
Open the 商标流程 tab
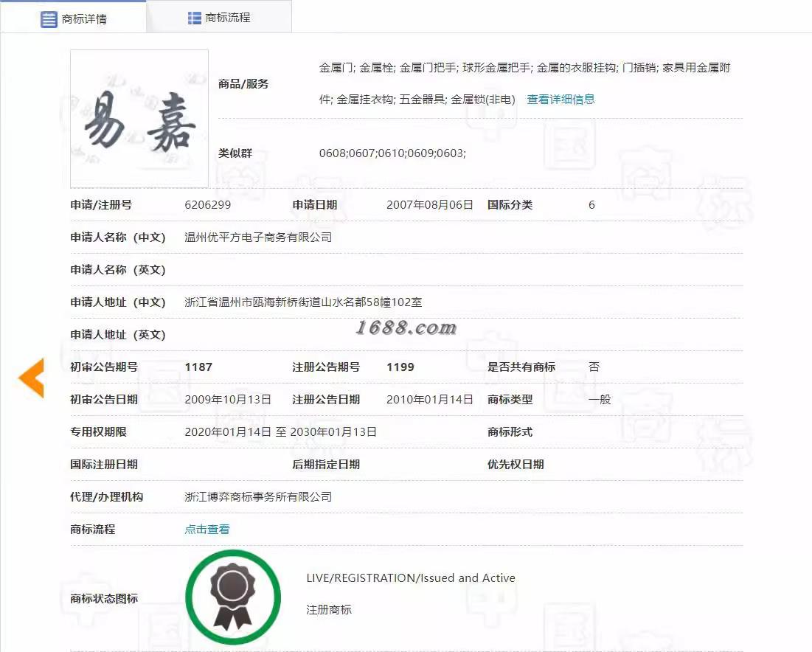pyautogui.click(x=219, y=18)
